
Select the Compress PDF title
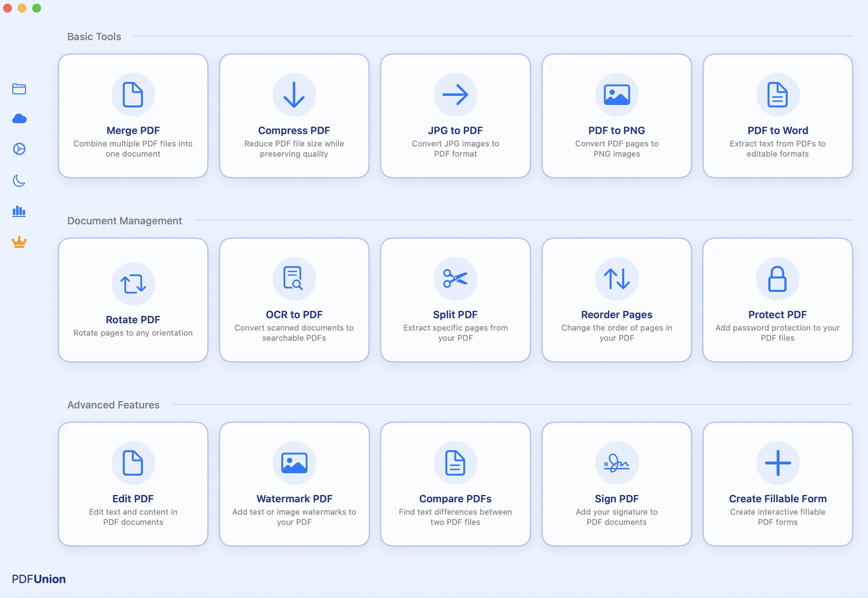click(294, 130)
